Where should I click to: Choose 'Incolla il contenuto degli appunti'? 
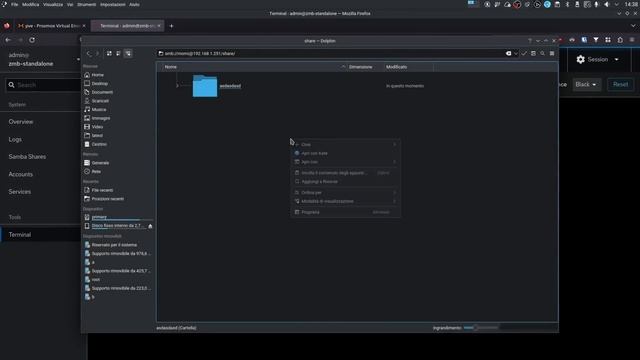(345, 173)
